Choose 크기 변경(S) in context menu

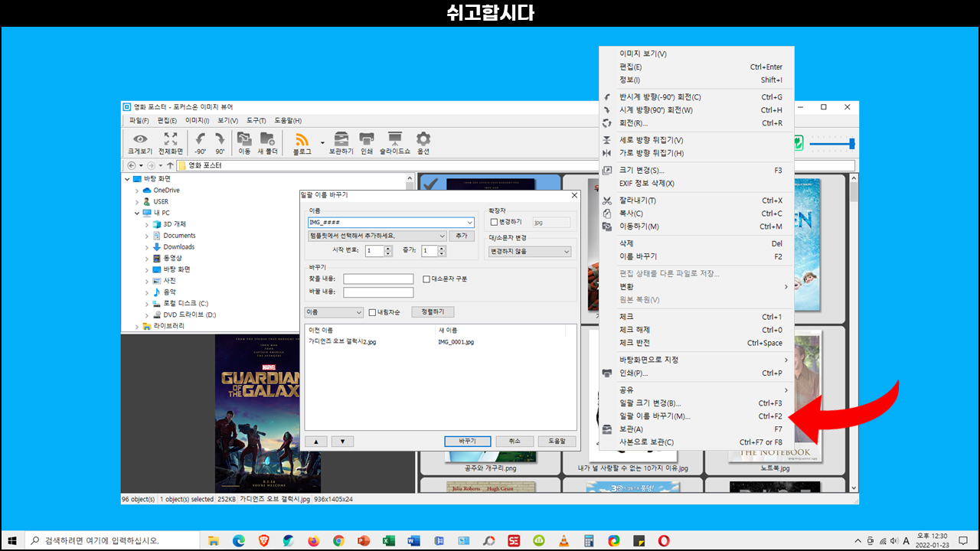(696, 170)
